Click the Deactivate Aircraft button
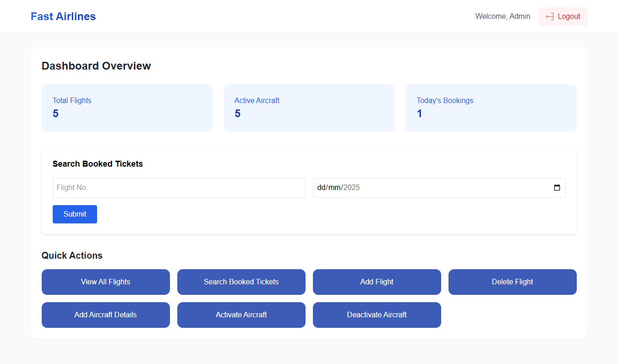This screenshot has width=618, height=364. (x=377, y=315)
